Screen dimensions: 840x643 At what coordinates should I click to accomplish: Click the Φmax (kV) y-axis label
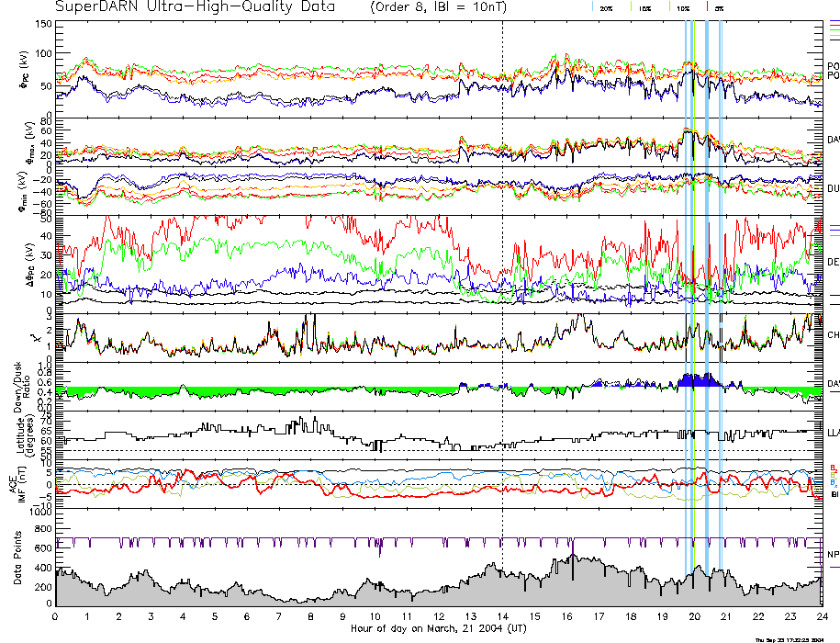[x=30, y=142]
